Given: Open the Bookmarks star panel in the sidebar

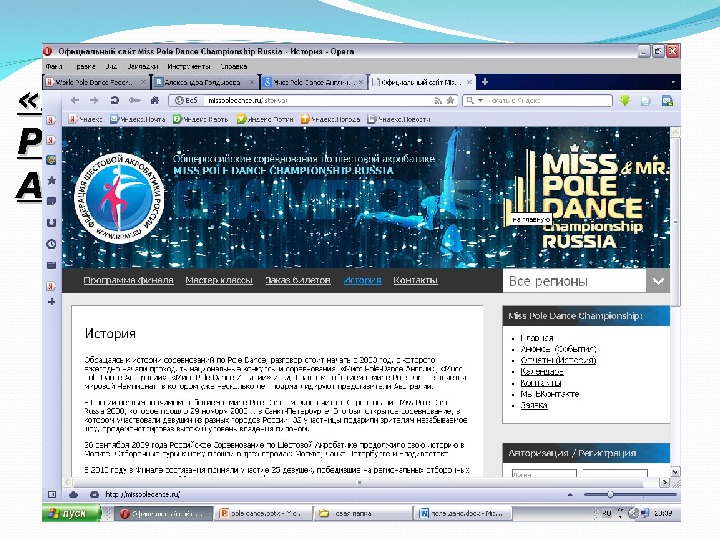Looking at the screenshot, I should coord(51,180).
